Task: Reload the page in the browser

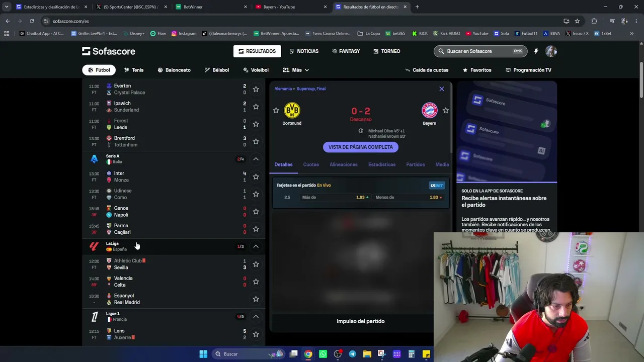Action: [x=32, y=21]
